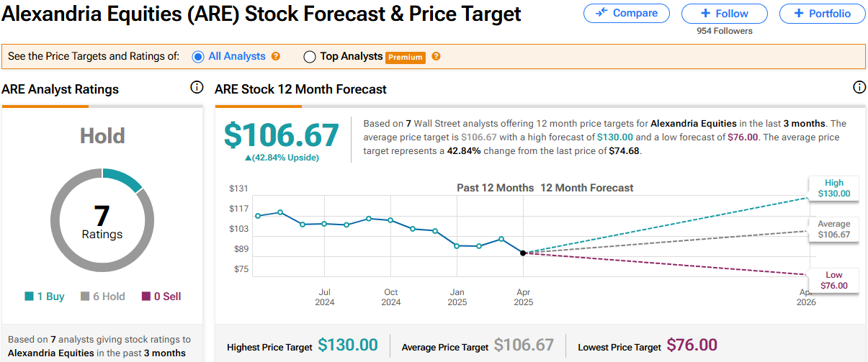Open info icon for 12 Month Forecast
Viewport: 868px width, 362px height.
[859, 88]
